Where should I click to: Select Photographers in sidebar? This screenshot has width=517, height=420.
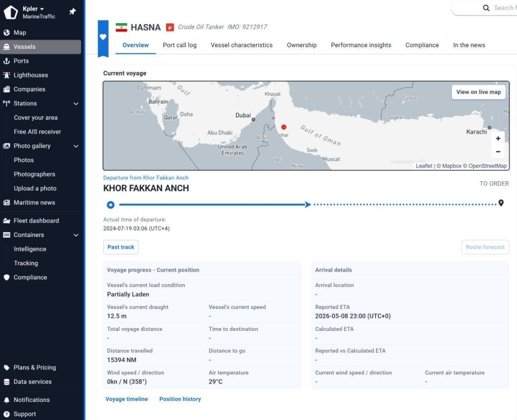click(x=35, y=174)
